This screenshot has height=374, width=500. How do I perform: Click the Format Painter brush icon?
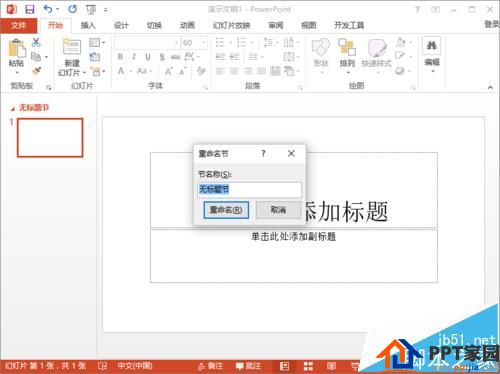(x=36, y=71)
